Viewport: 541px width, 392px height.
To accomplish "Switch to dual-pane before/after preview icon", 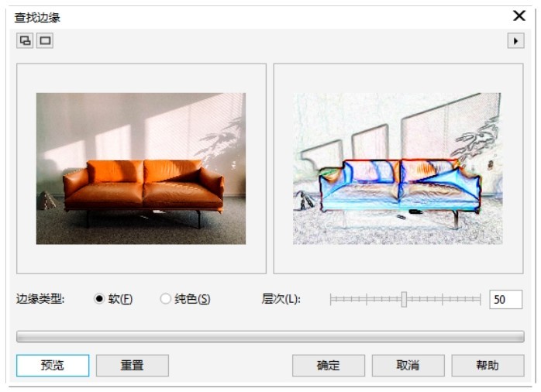I will (x=25, y=41).
